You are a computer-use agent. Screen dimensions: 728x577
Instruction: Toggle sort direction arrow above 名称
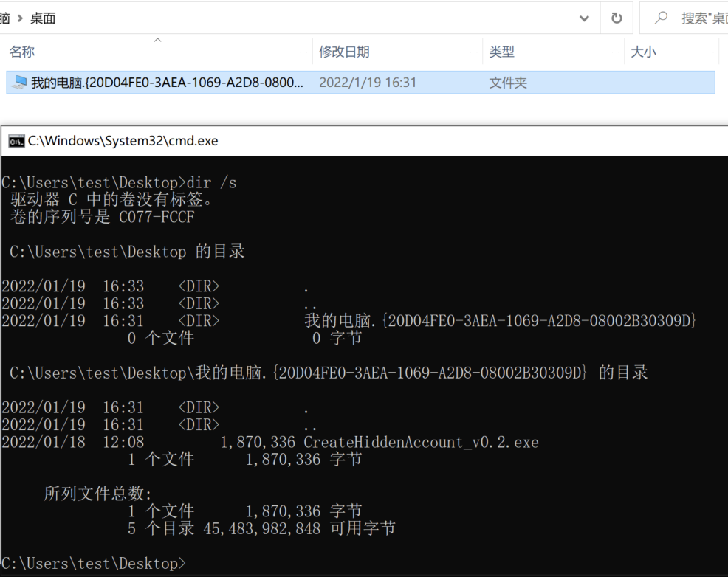coord(158,41)
